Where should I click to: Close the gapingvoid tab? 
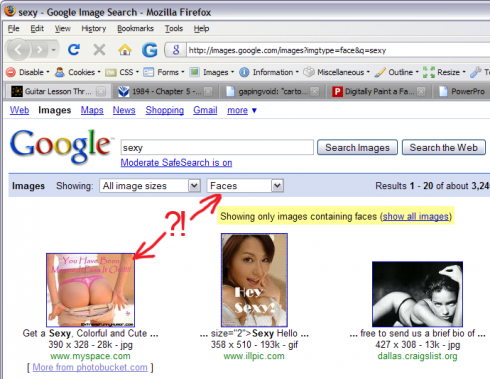[315, 91]
